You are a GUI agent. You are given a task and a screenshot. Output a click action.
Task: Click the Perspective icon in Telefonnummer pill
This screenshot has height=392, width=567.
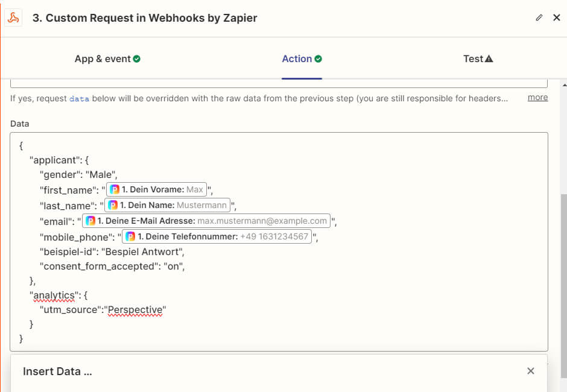130,237
